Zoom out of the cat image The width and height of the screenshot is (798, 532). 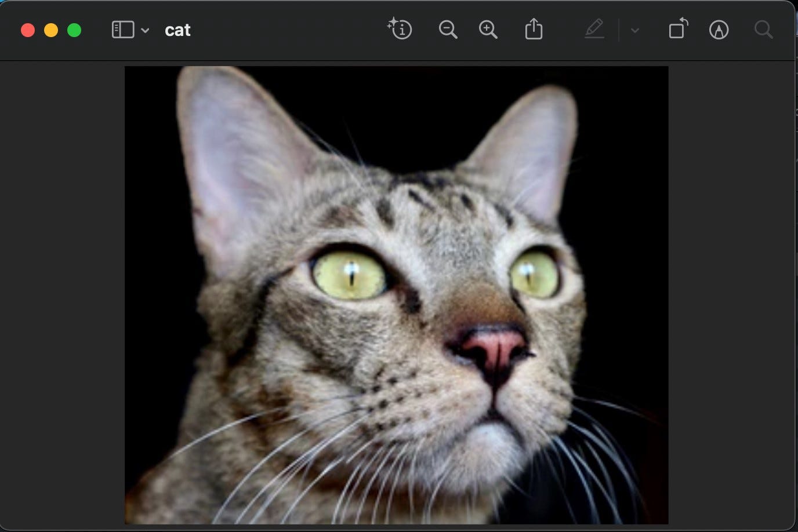coord(448,30)
